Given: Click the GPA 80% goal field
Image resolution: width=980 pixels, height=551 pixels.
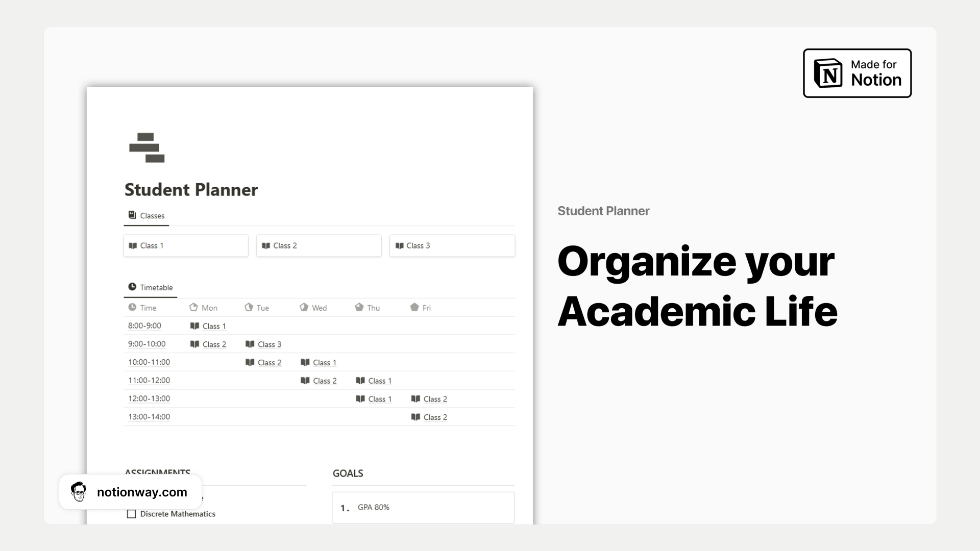Looking at the screenshot, I should [423, 508].
